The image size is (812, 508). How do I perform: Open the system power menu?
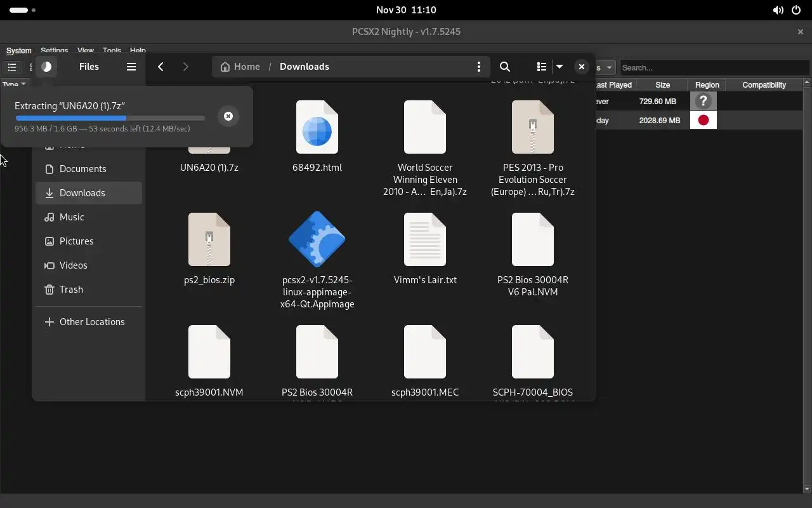pos(796,10)
